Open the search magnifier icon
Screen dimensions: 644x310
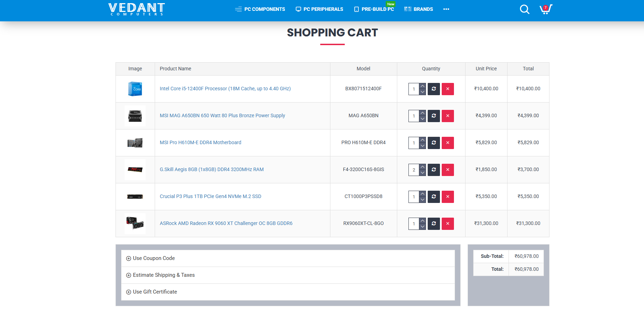click(x=524, y=9)
